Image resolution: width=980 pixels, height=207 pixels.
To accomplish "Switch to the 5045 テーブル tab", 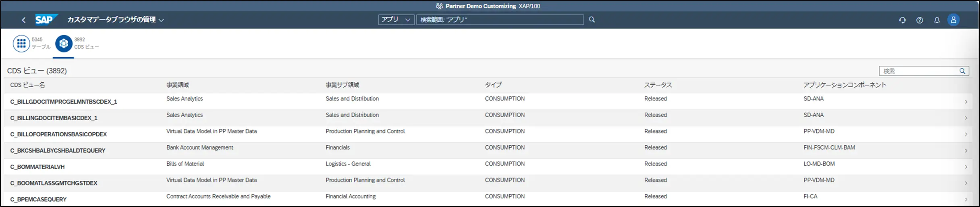I will (31, 43).
